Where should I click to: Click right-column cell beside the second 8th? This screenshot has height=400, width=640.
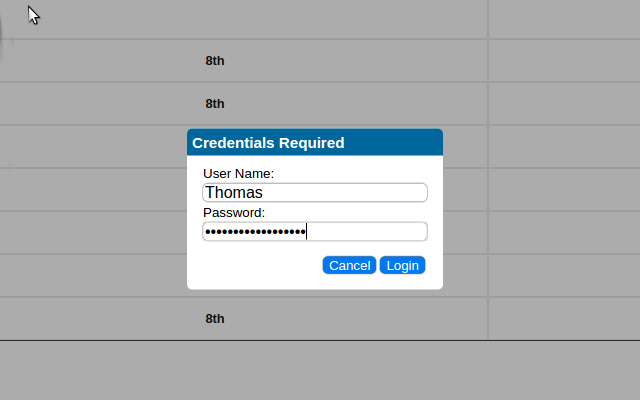(x=563, y=104)
